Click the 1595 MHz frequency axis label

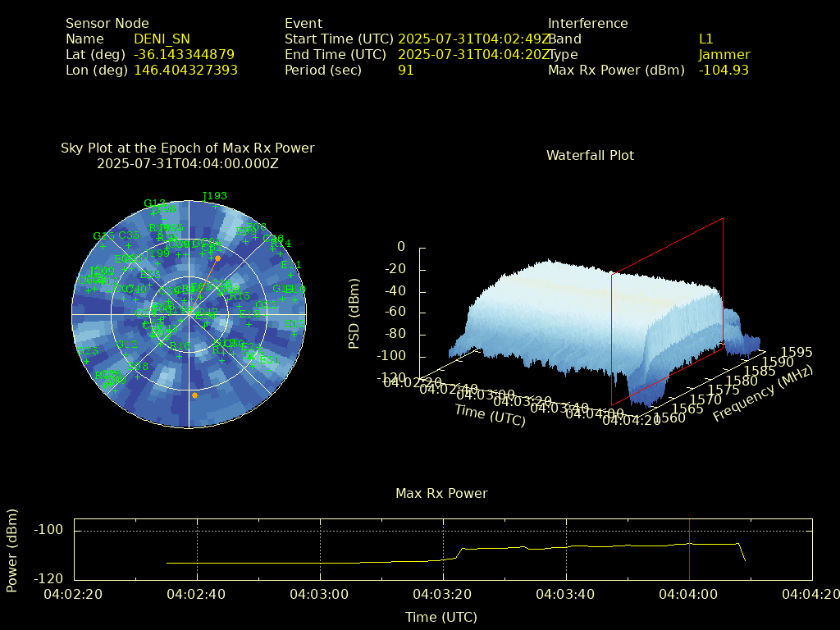pyautogui.click(x=797, y=353)
